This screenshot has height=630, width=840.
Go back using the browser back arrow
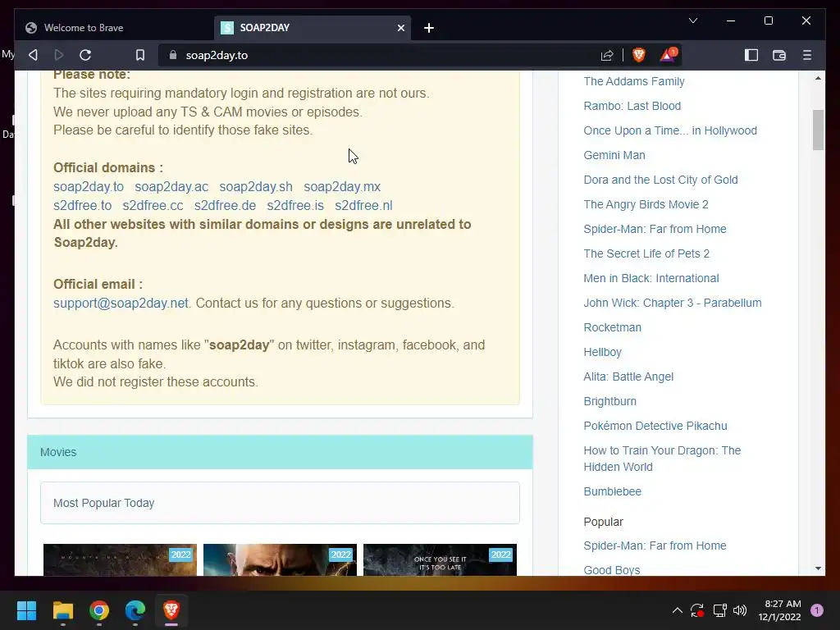[33, 55]
